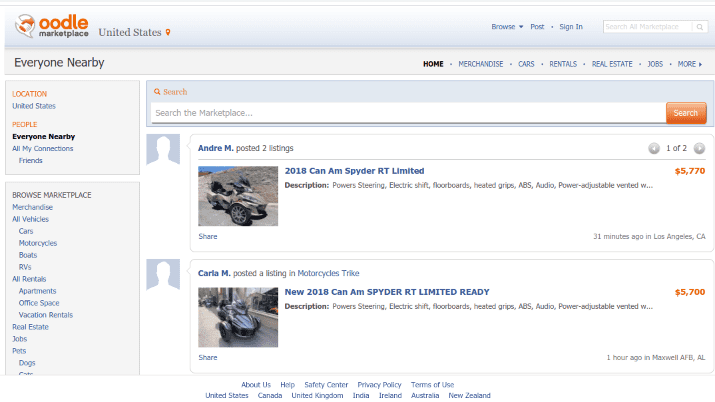
Task: Browse All Vehicles in sidebar
Action: 31,219
